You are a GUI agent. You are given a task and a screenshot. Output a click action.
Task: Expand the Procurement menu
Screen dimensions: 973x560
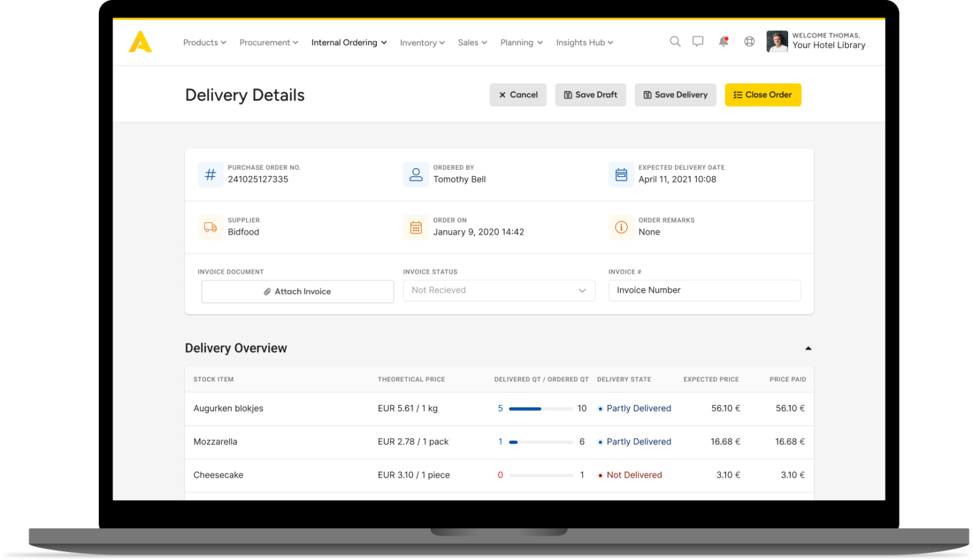(x=269, y=42)
